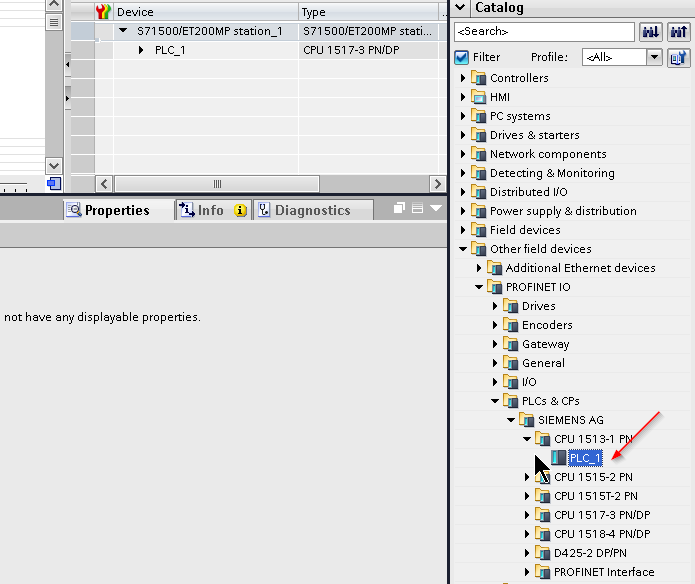Expand the PC systems folder

pos(463,116)
